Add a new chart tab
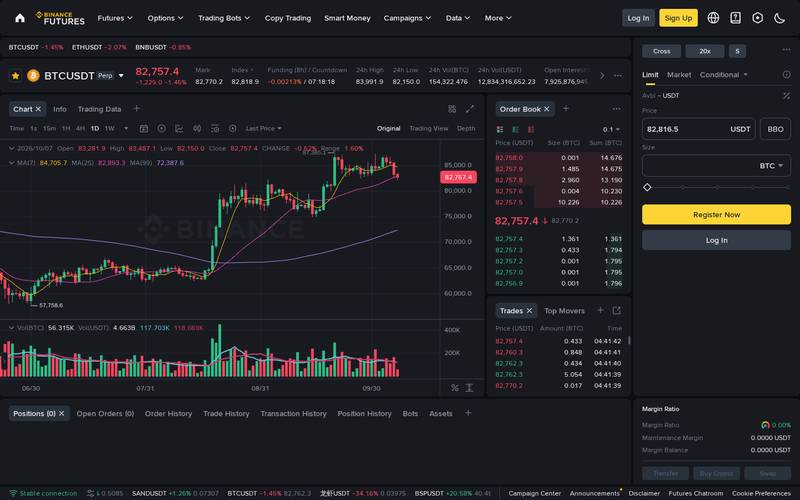This screenshot has height=500, width=800. (136, 108)
